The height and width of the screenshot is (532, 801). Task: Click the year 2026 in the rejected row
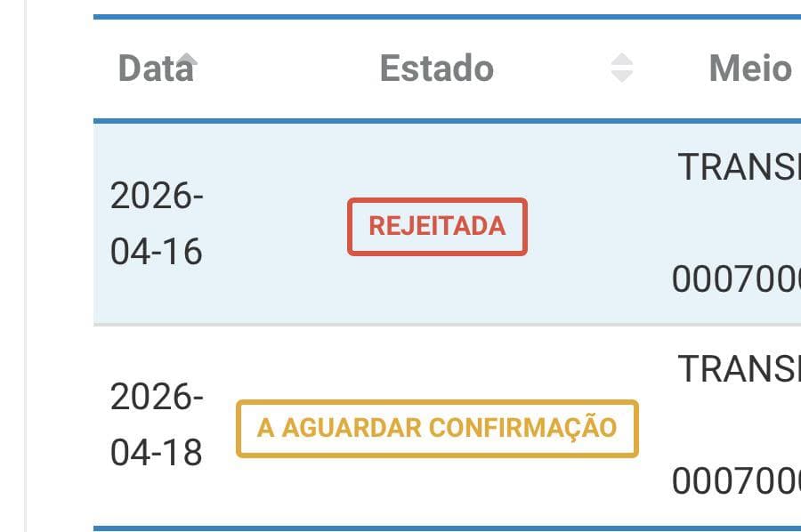[x=157, y=196]
